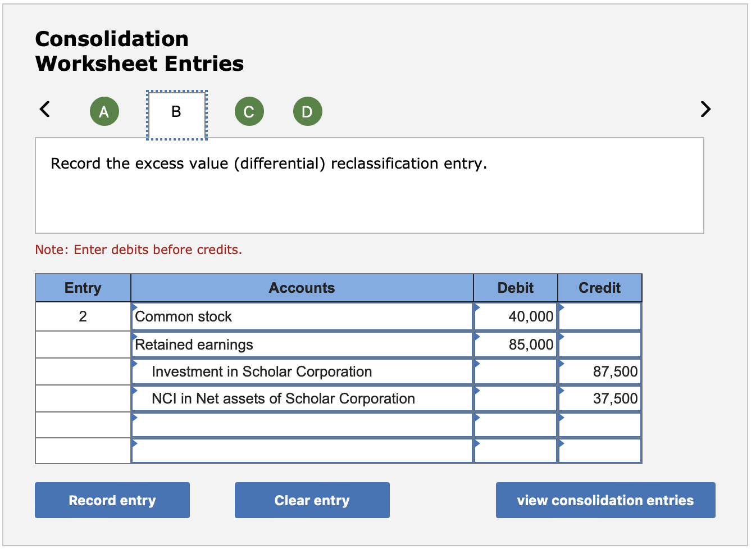Click the left navigation arrow
Screen dimensions: 756x553
tap(45, 110)
